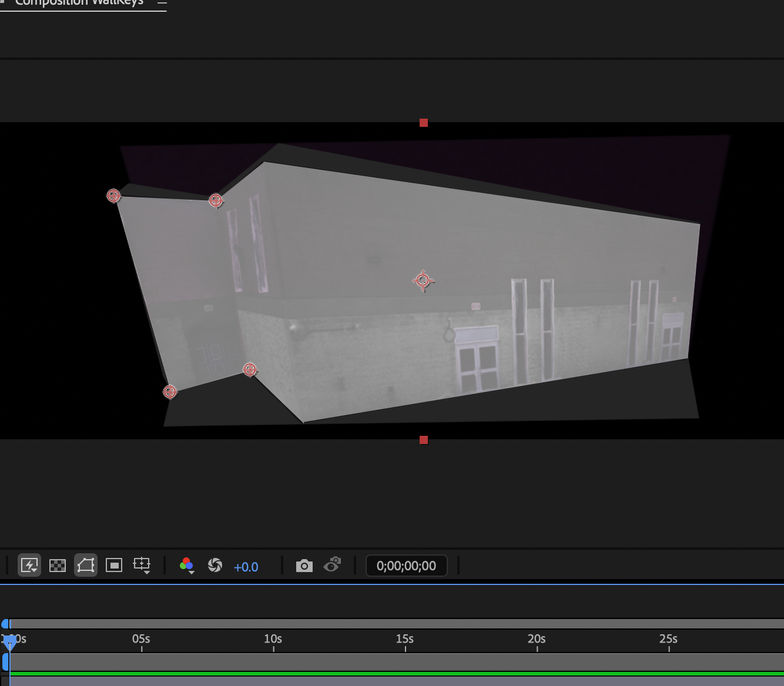Viewport: 784px width, 686px height.
Task: Click the 0;00;00;00 timecode field
Action: coord(406,566)
